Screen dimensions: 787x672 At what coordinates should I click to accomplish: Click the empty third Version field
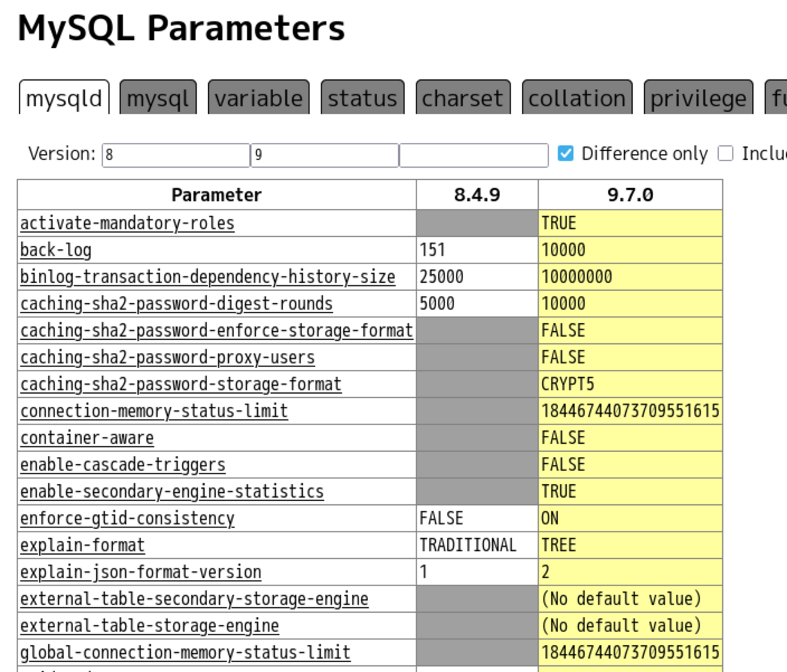[473, 155]
